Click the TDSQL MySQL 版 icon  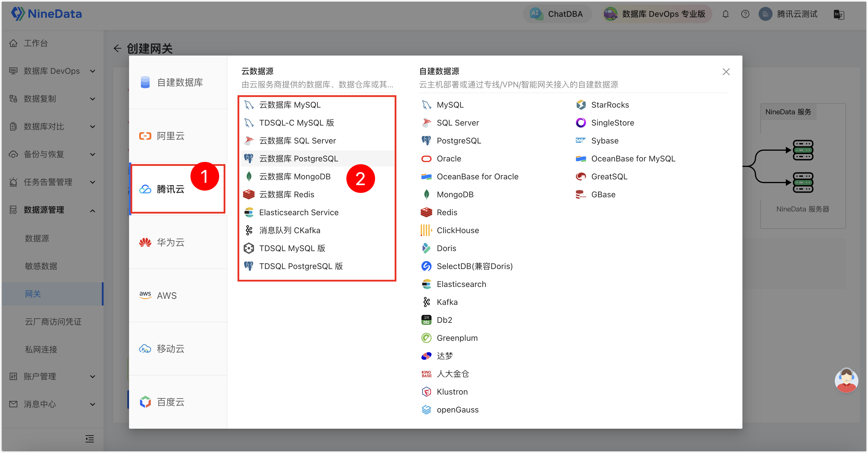point(249,248)
